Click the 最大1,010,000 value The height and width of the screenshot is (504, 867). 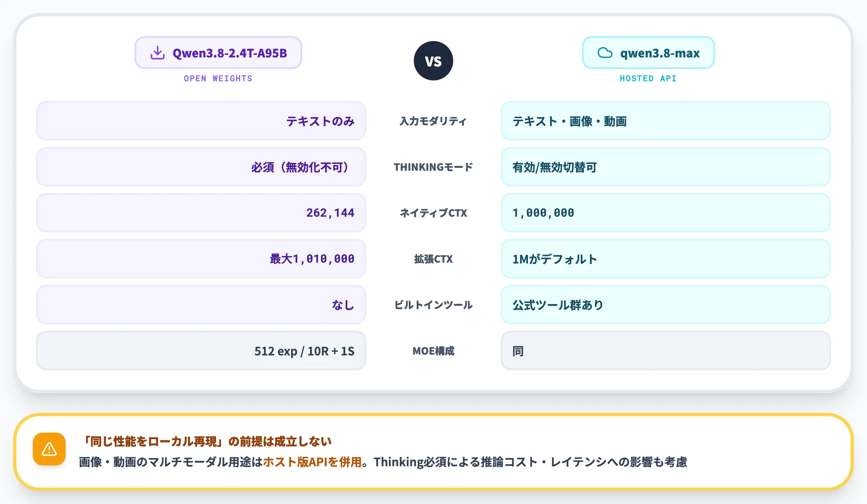pyautogui.click(x=312, y=259)
